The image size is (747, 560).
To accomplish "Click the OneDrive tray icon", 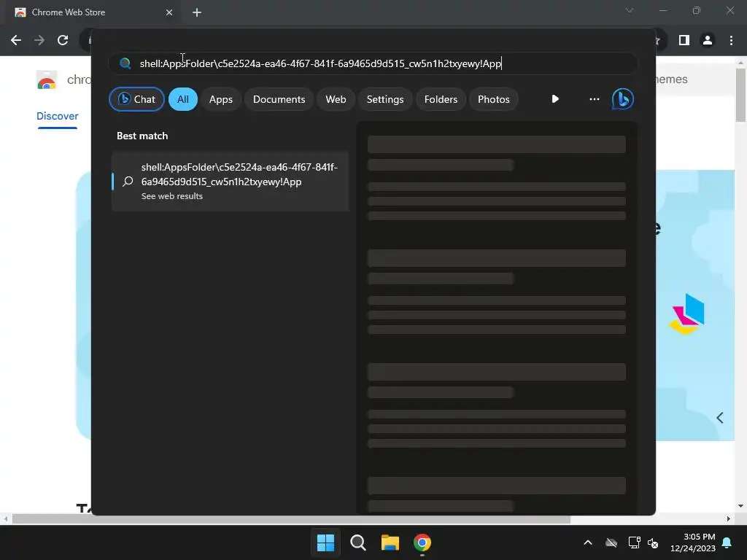I will [611, 542].
